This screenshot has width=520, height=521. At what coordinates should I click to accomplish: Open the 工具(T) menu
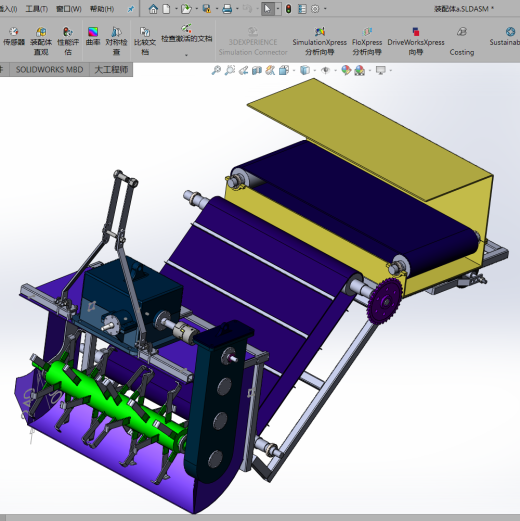tap(37, 9)
